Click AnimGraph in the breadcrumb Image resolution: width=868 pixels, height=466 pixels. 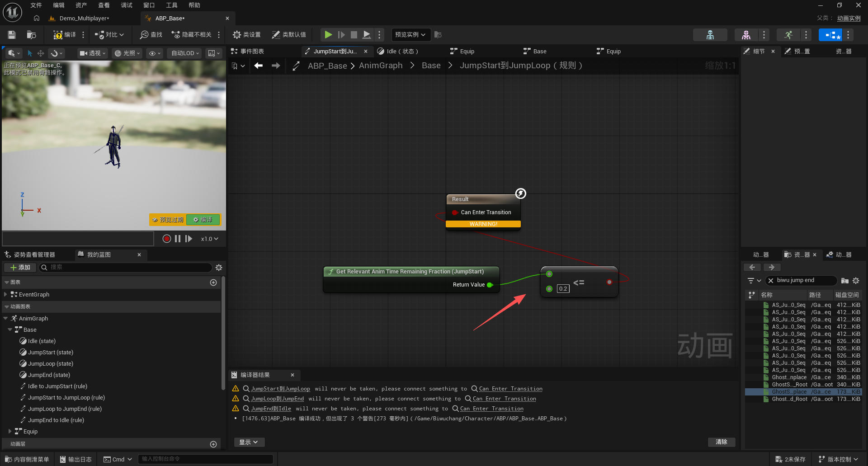coord(381,66)
